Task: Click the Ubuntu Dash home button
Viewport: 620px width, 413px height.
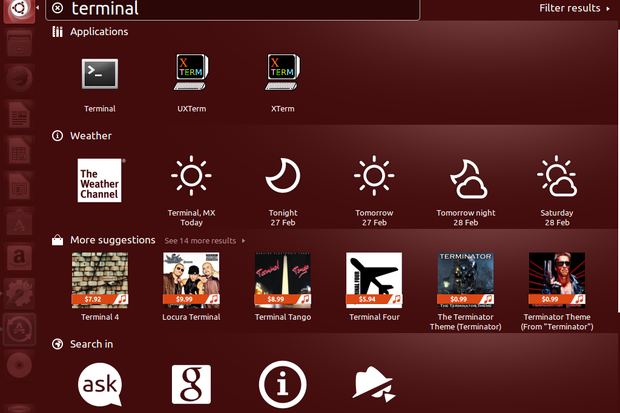Action: [x=19, y=9]
